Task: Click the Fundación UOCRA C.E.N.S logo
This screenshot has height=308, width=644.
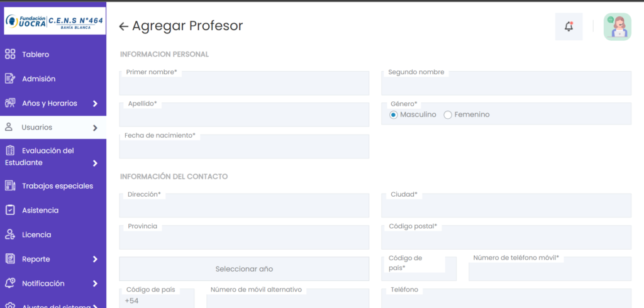Action: [55, 21]
